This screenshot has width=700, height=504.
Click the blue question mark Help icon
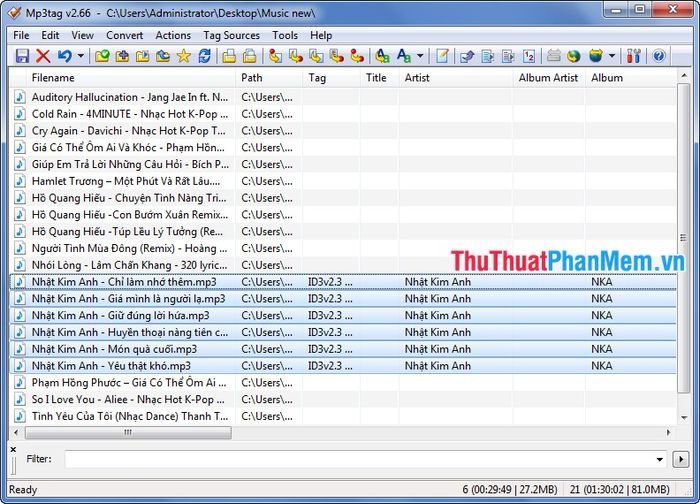point(659,56)
